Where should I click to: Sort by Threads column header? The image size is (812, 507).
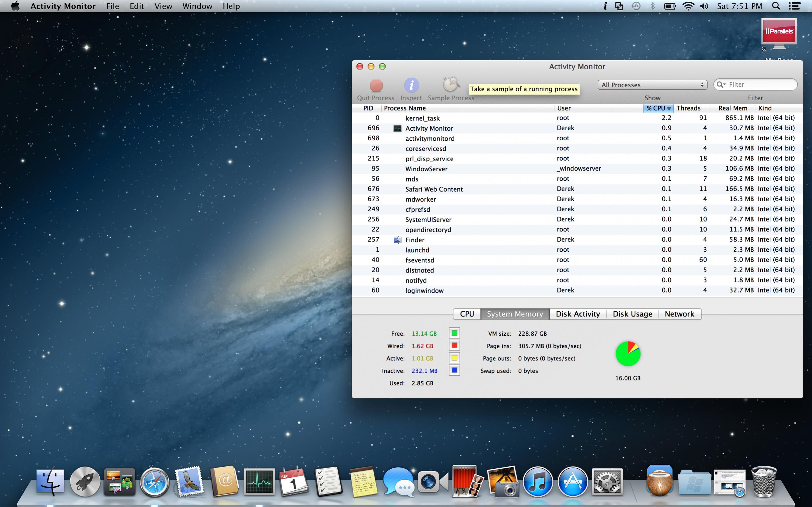pos(691,108)
